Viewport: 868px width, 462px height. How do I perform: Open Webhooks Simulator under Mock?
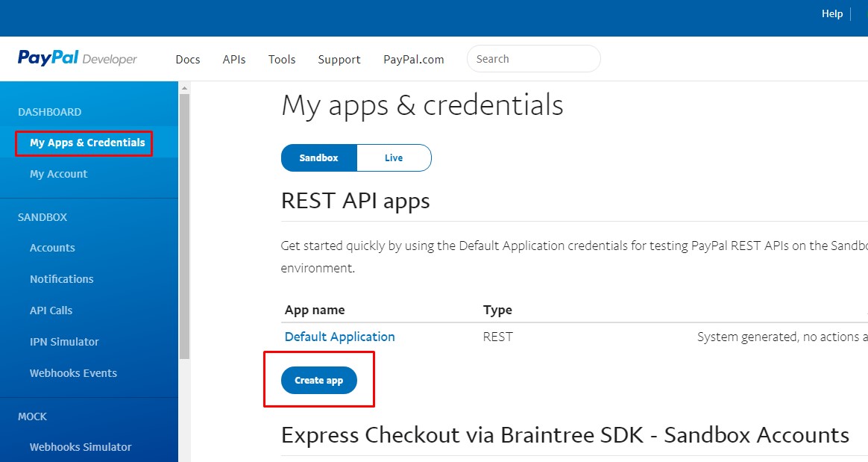point(81,447)
